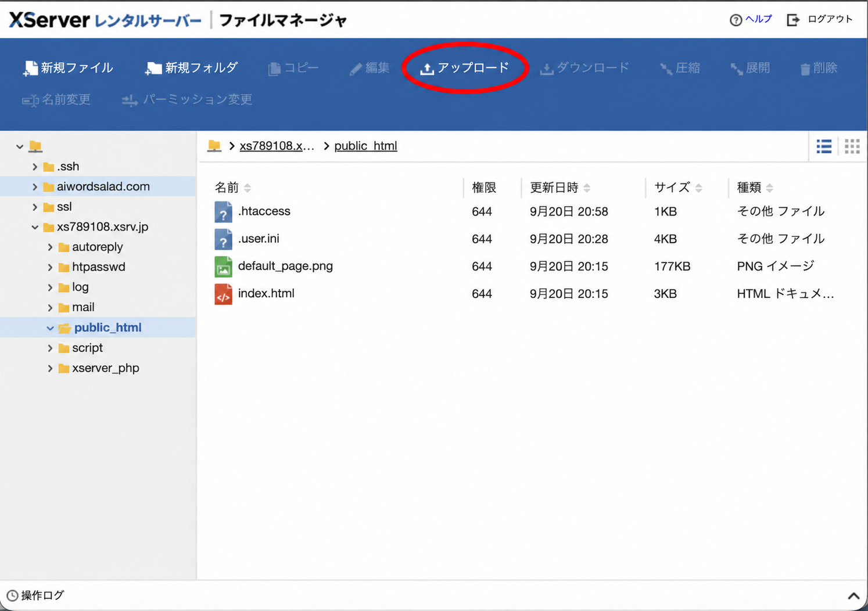Click the 名前変更 rename button
The height and width of the screenshot is (611, 868).
56,100
